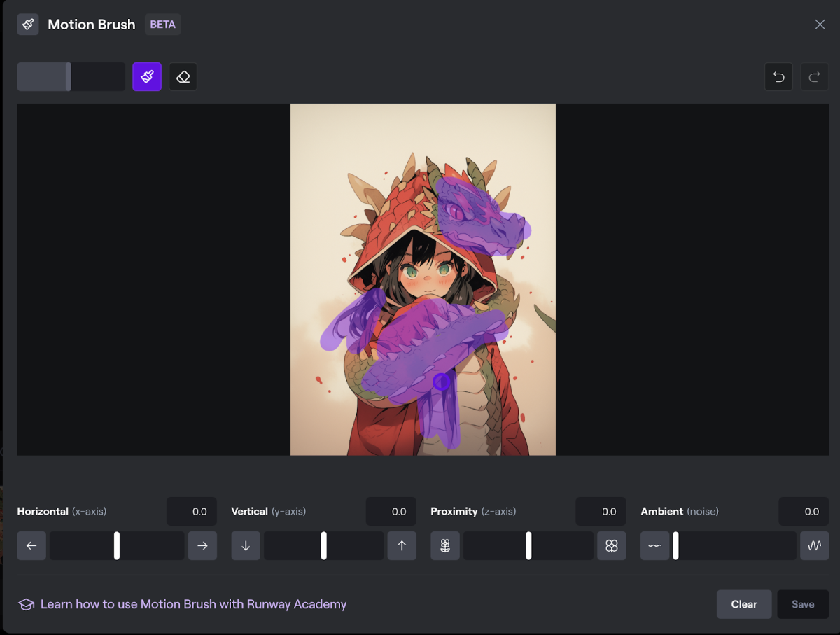Image resolution: width=840 pixels, height=635 pixels.
Task: Click the left arrow for Horizontal motion
Action: [31, 546]
